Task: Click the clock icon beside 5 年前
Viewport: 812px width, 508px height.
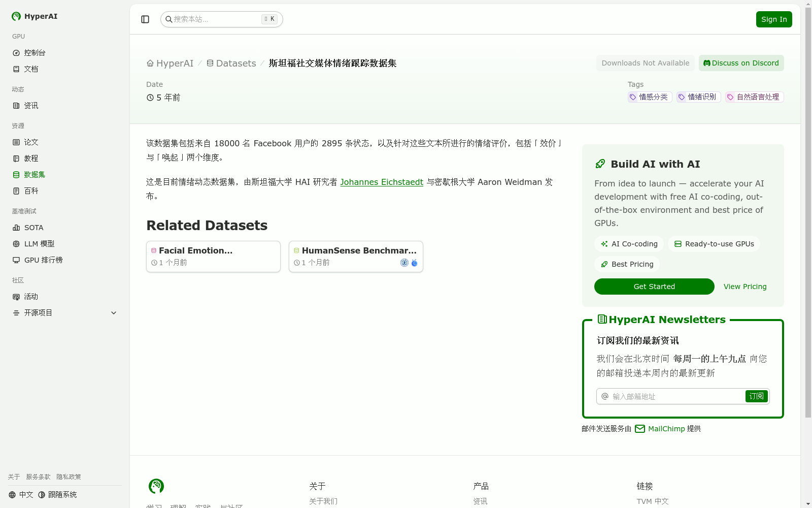Action: (150, 98)
